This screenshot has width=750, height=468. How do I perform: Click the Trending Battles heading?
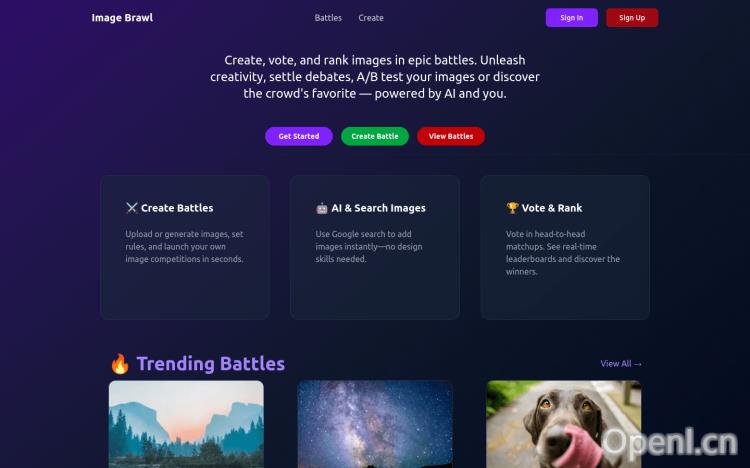click(211, 364)
